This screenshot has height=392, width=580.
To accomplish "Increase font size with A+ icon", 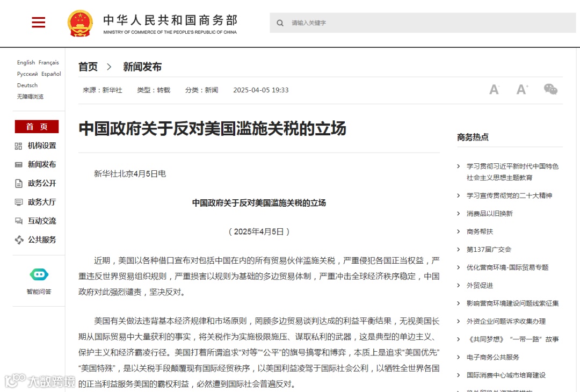I will tap(522, 89).
